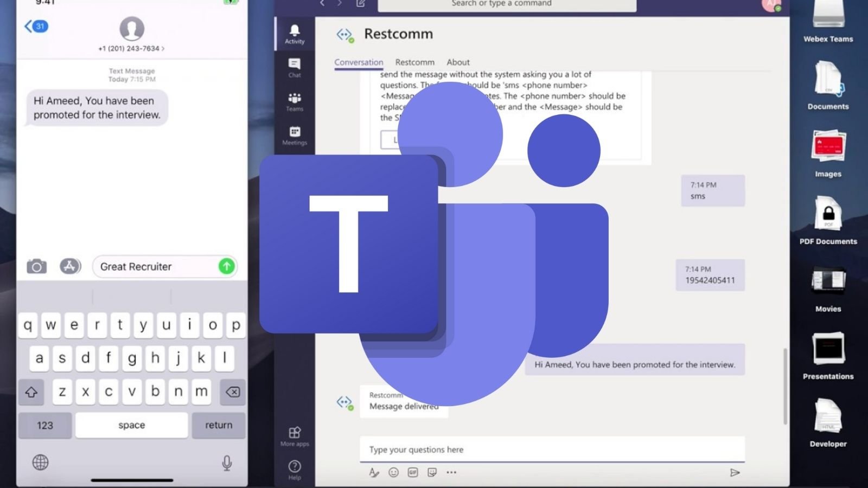Open Help in Teams sidebar
Viewport: 868px width, 488px height.
click(295, 470)
